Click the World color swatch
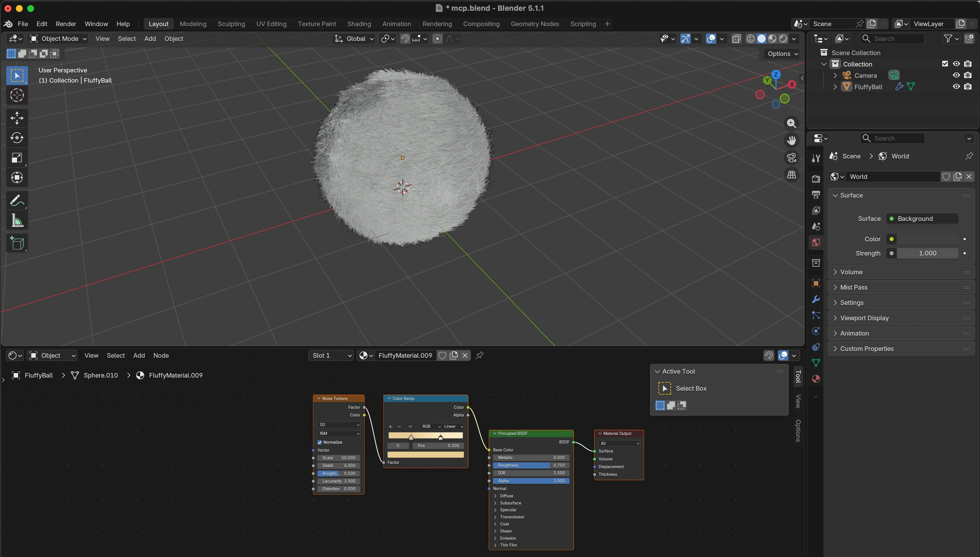The width and height of the screenshot is (980, 557). click(927, 239)
